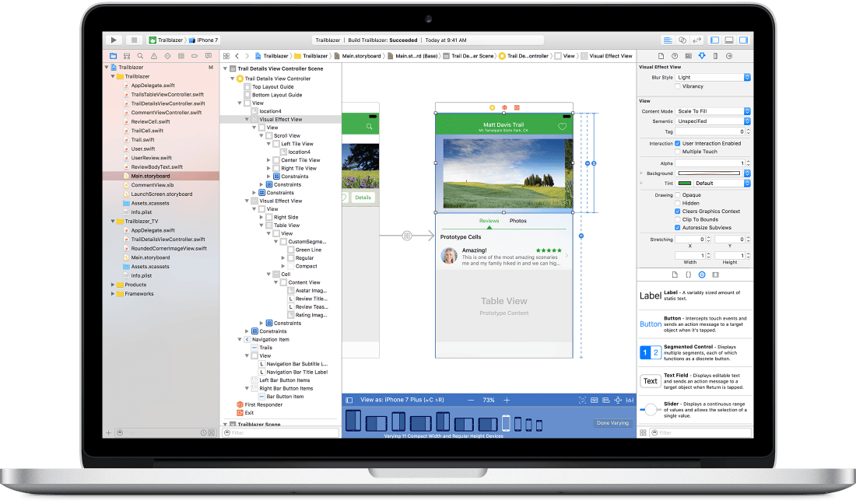Open the Attributes inspector tab
This screenshot has height=504, width=856.
[x=702, y=56]
